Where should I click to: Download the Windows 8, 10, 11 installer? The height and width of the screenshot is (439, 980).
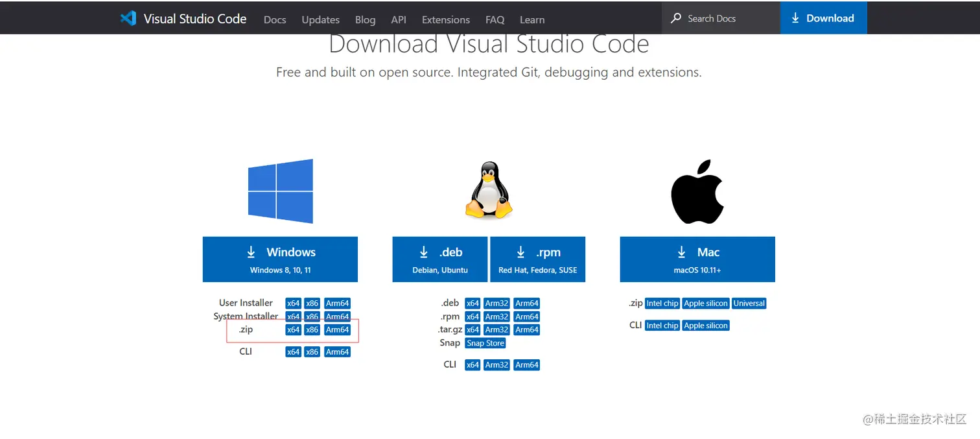(280, 259)
